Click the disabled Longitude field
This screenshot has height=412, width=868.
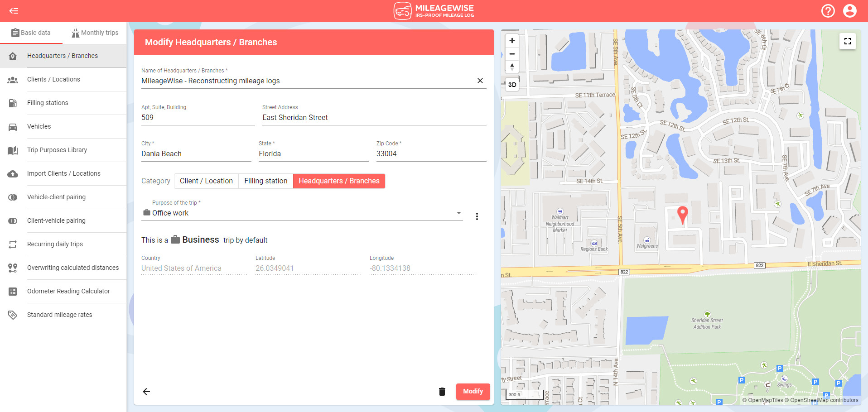pos(422,268)
